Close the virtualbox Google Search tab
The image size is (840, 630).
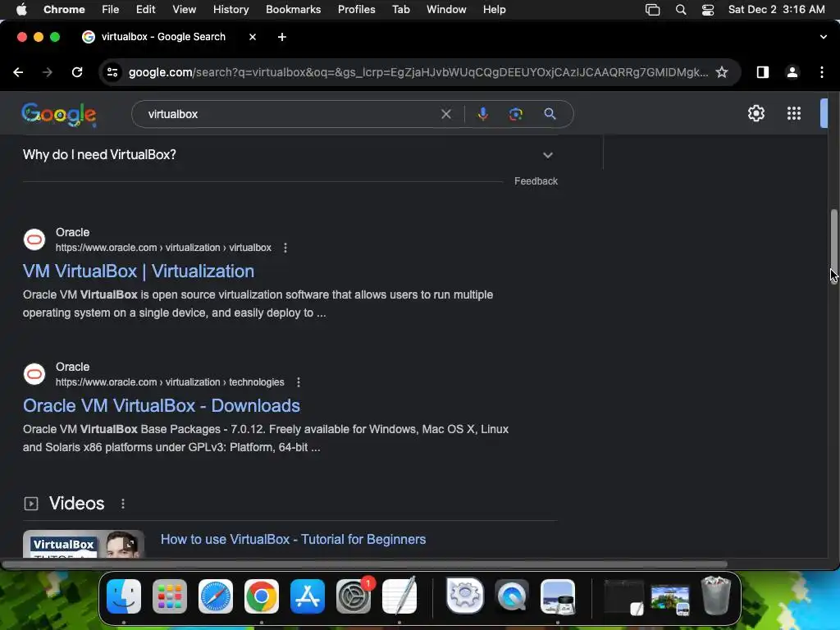(x=253, y=37)
